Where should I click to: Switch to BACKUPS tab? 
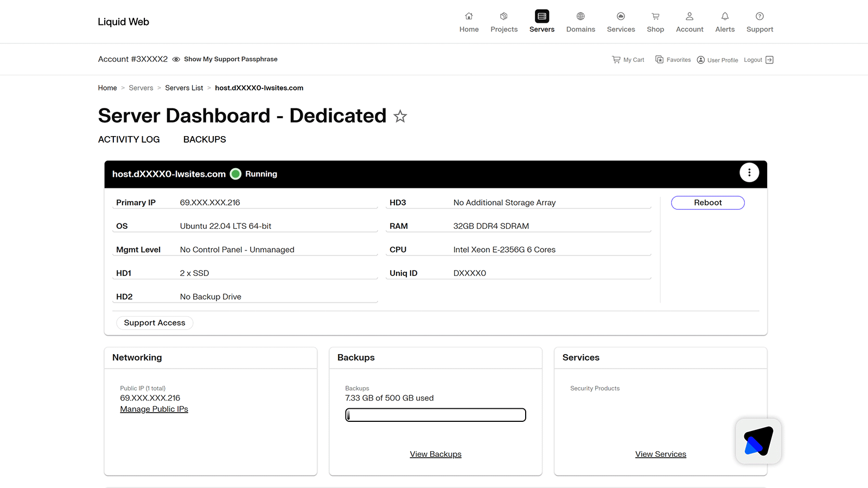[205, 139]
